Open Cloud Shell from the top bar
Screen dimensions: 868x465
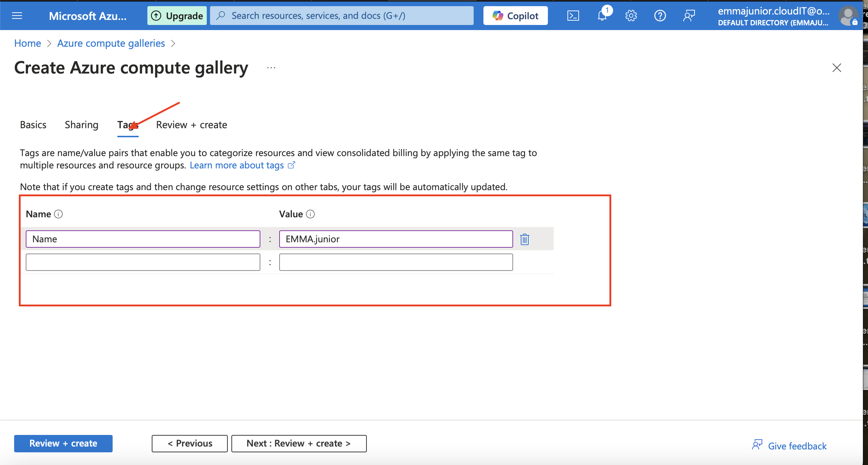click(573, 16)
